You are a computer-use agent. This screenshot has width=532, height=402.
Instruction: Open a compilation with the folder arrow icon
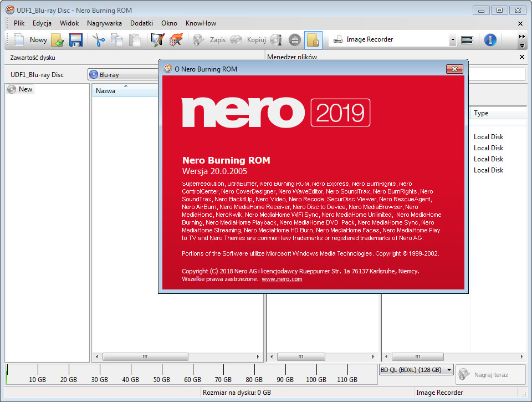[x=57, y=40]
